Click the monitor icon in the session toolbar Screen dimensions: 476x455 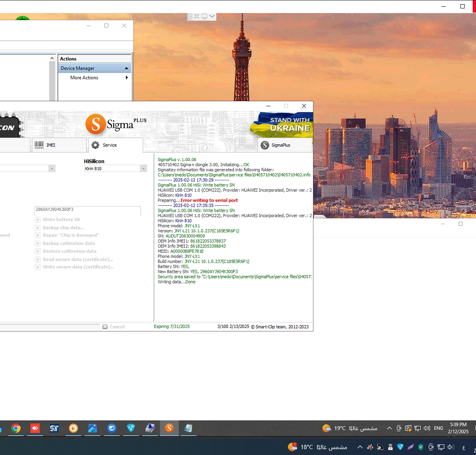[x=204, y=16]
